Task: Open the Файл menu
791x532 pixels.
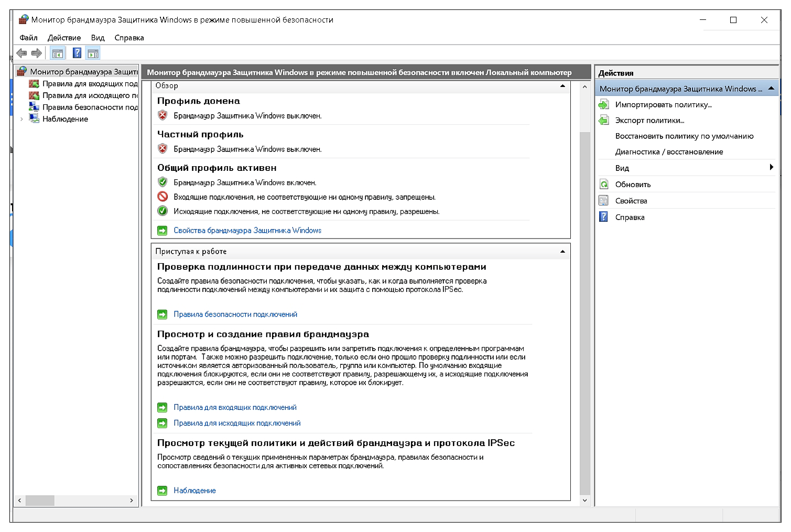Action: pos(28,38)
